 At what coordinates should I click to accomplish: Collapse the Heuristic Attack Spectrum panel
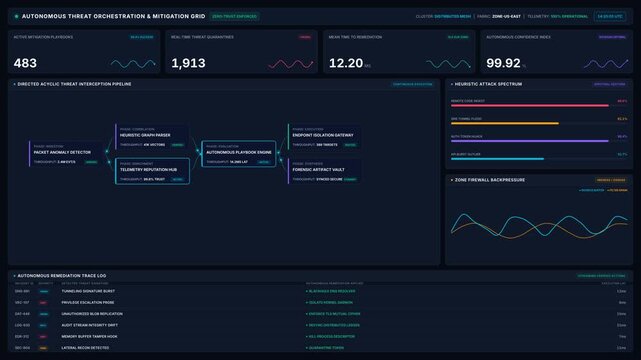click(x=452, y=84)
